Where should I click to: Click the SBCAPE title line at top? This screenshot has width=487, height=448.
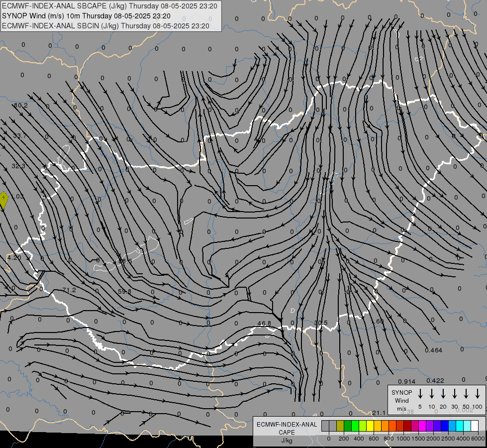109,6
